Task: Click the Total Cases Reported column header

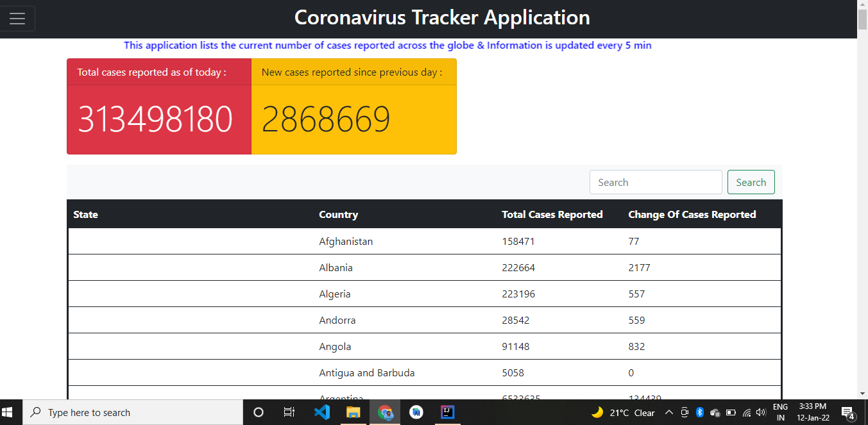Action: coord(552,215)
